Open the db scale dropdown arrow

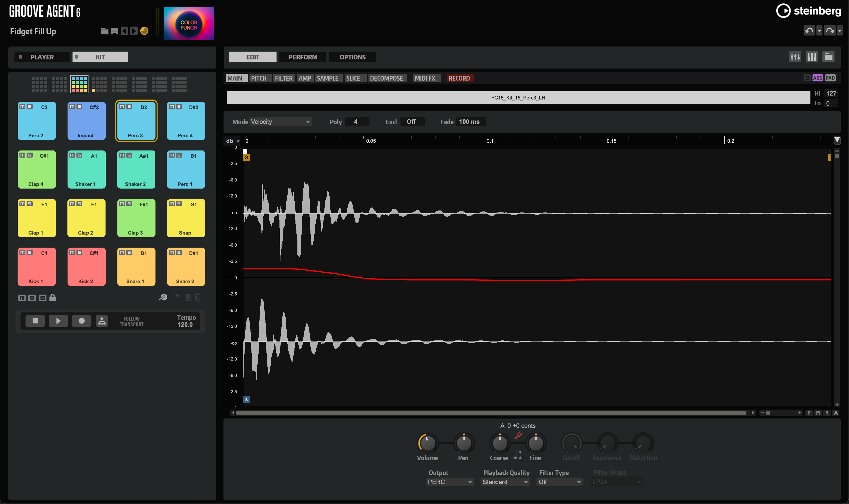[x=238, y=141]
